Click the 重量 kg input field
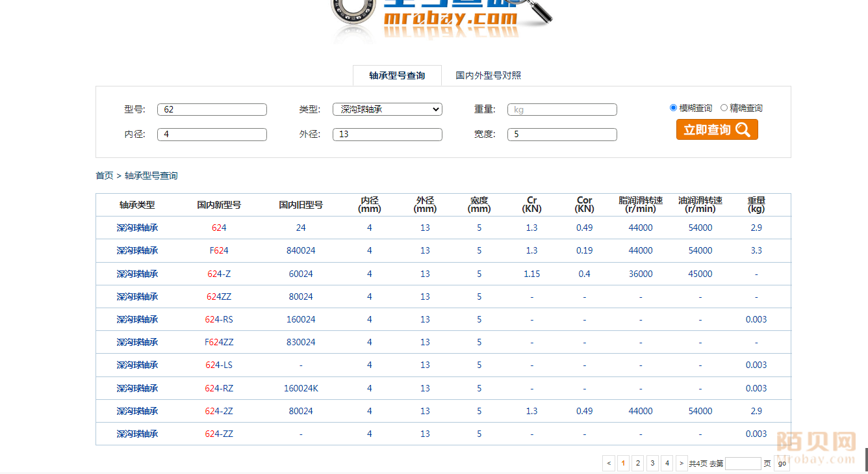868x474 pixels. coord(562,109)
